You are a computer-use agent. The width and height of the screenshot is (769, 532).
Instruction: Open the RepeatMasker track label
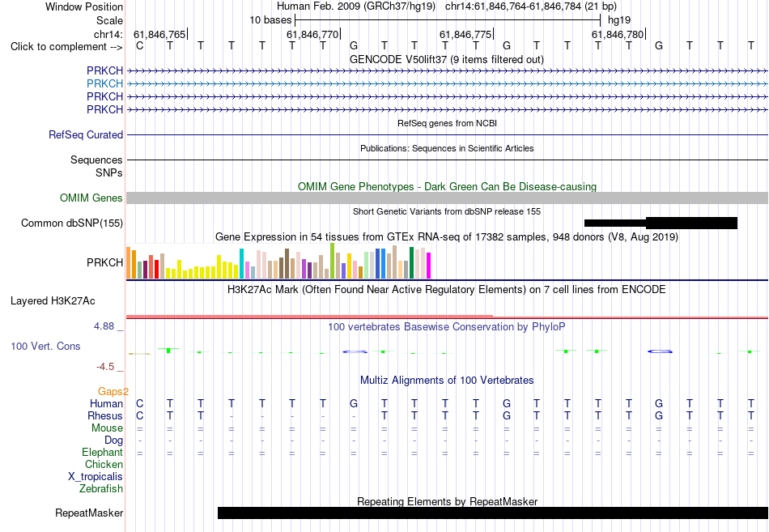coord(89,513)
